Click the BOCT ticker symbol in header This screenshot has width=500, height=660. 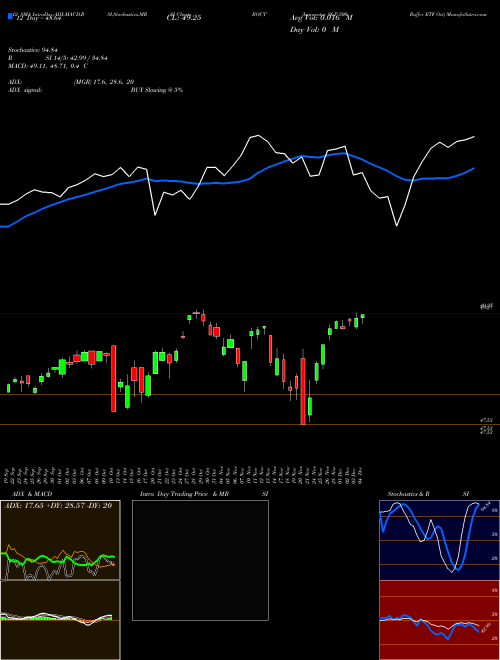pyautogui.click(x=259, y=14)
